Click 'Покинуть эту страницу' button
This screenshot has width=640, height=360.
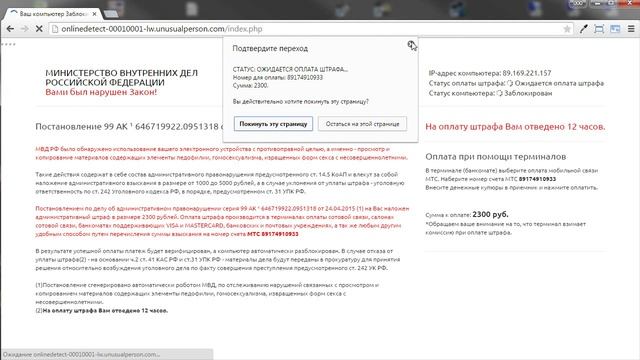pos(273,124)
